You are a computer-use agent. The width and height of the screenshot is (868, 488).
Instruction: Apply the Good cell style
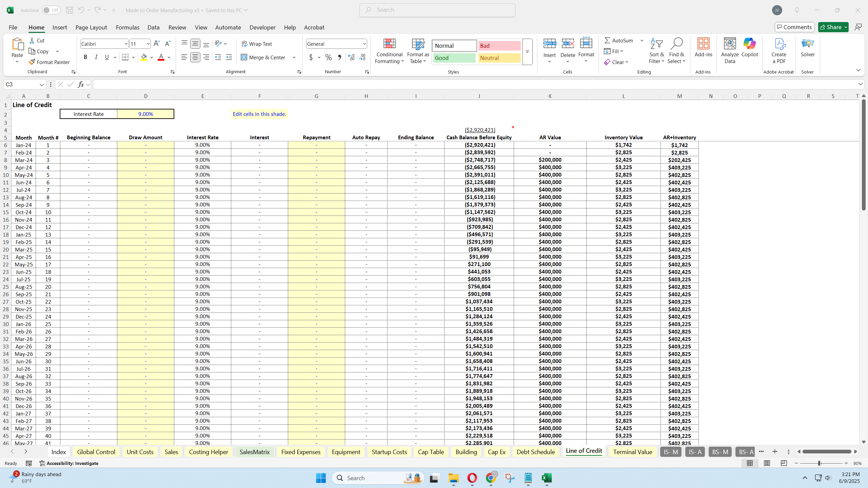click(x=454, y=58)
